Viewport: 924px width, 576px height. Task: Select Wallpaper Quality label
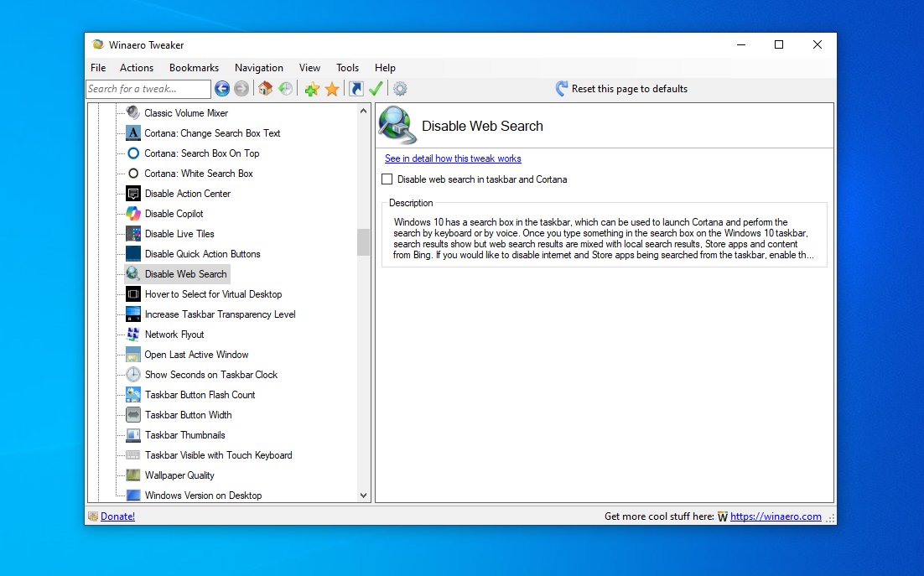[179, 475]
